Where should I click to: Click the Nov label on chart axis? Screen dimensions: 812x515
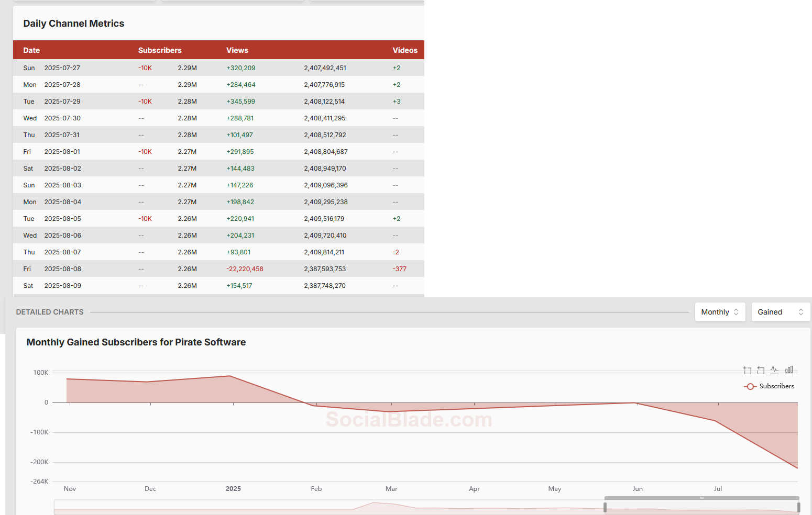(x=70, y=489)
